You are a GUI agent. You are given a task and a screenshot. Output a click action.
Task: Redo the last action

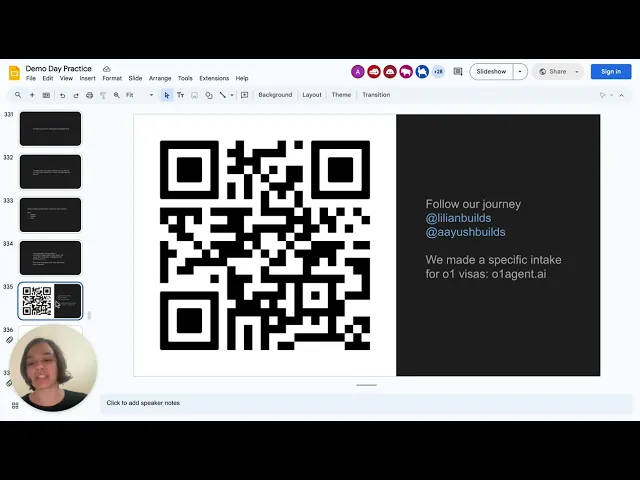(76, 95)
